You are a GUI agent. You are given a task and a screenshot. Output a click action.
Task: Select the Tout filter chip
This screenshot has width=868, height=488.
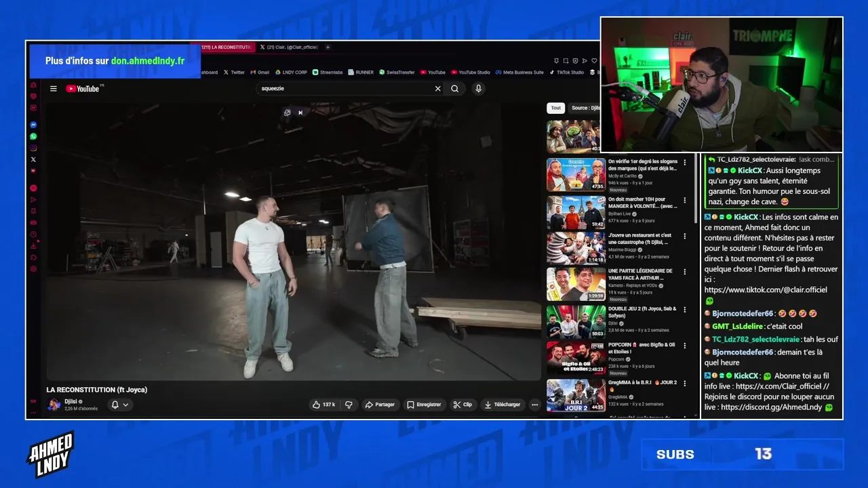(555, 108)
